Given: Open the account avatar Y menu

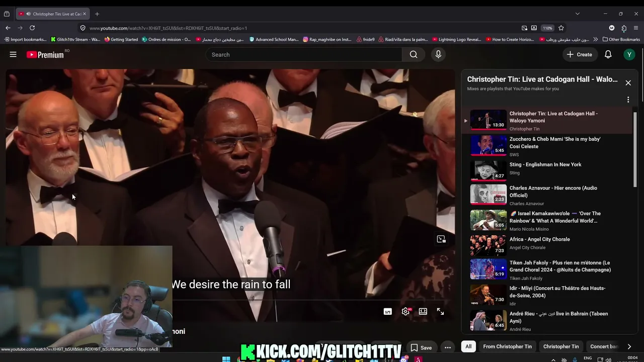Looking at the screenshot, I should pyautogui.click(x=629, y=54).
